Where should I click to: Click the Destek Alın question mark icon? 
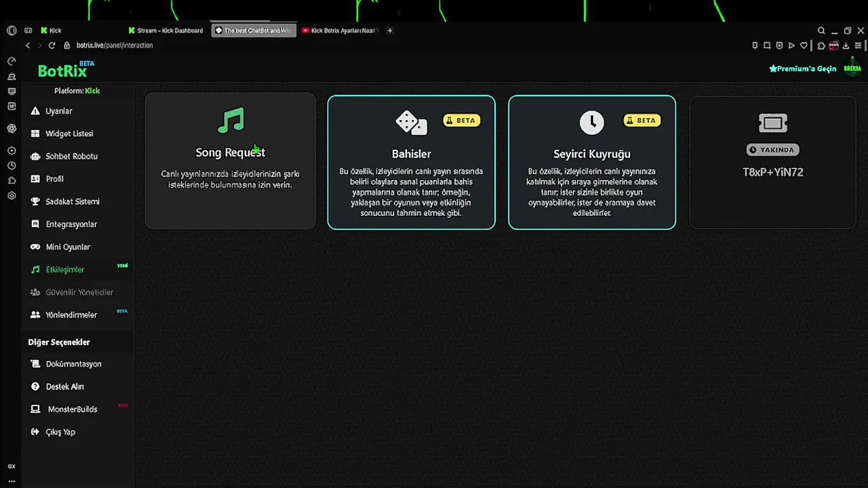35,386
